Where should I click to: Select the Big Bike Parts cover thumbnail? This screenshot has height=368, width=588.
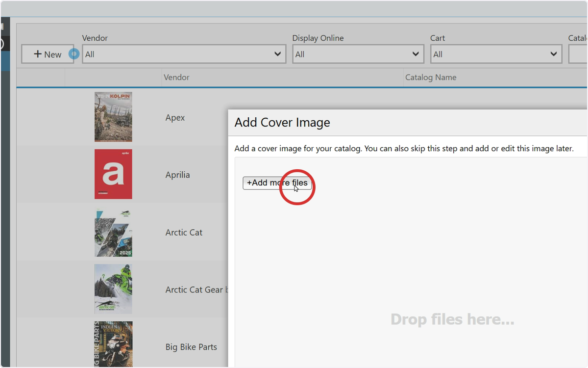pos(113,344)
